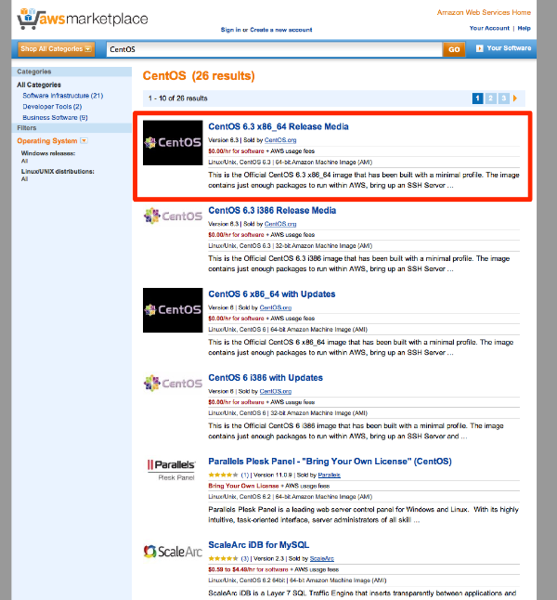This screenshot has width=557, height=600.
Task: Click CentOS 6 x86_64 with Updates logo
Action: coord(173,310)
